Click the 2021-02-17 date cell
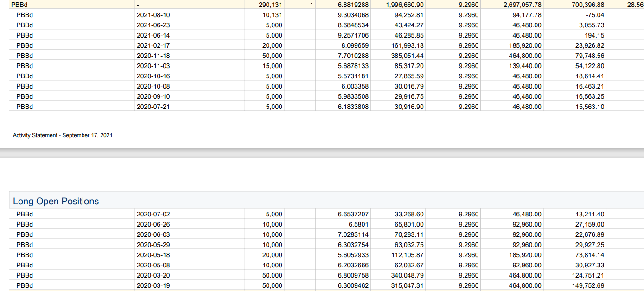This screenshot has width=644, height=291. pos(153,45)
